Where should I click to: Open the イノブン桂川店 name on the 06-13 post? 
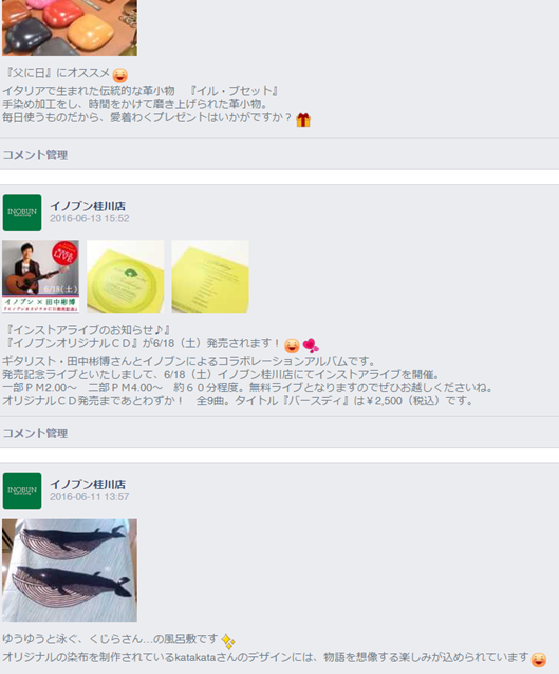[88, 206]
